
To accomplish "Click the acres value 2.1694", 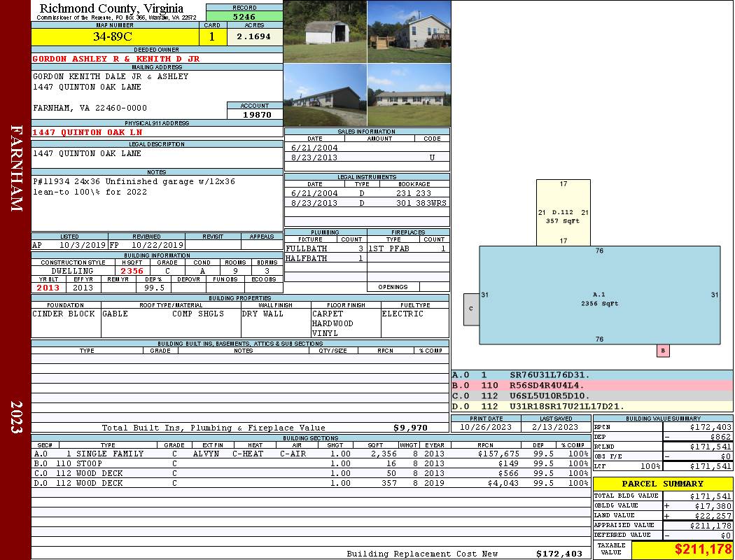I will click(254, 37).
